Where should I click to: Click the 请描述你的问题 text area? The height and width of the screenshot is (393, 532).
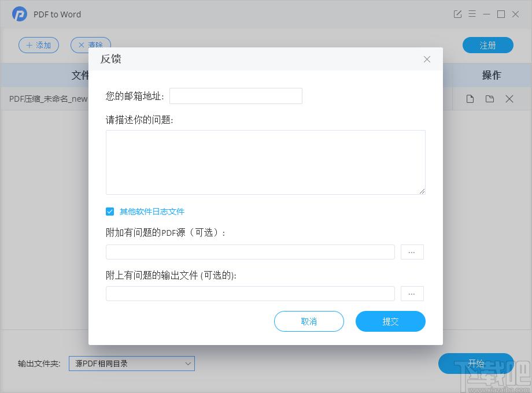click(265, 162)
